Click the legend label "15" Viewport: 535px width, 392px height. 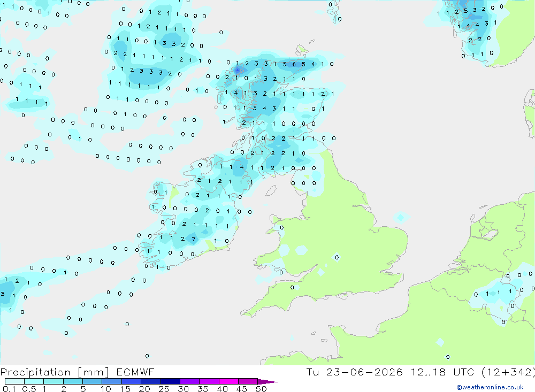point(125,389)
